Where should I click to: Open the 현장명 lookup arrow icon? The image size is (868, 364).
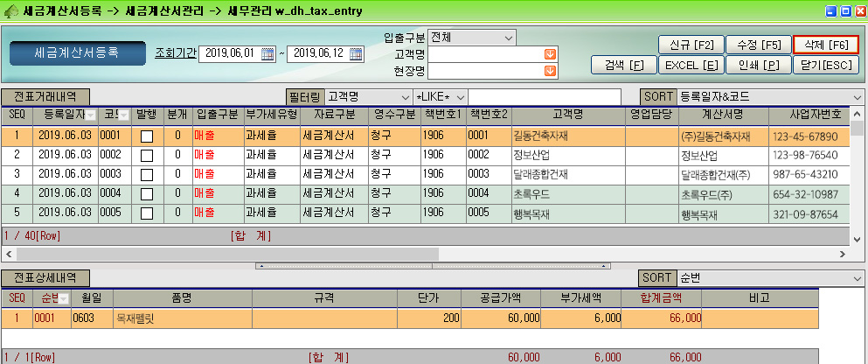[x=550, y=70]
